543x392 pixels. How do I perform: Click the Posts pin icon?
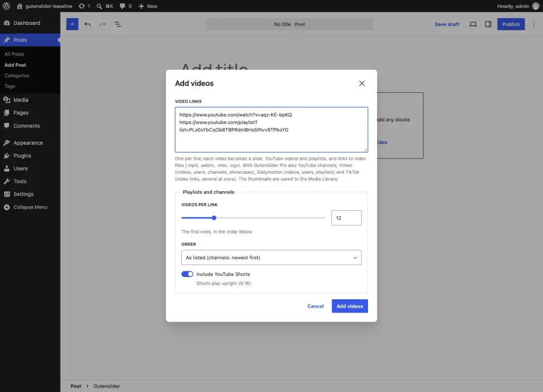tap(6, 40)
